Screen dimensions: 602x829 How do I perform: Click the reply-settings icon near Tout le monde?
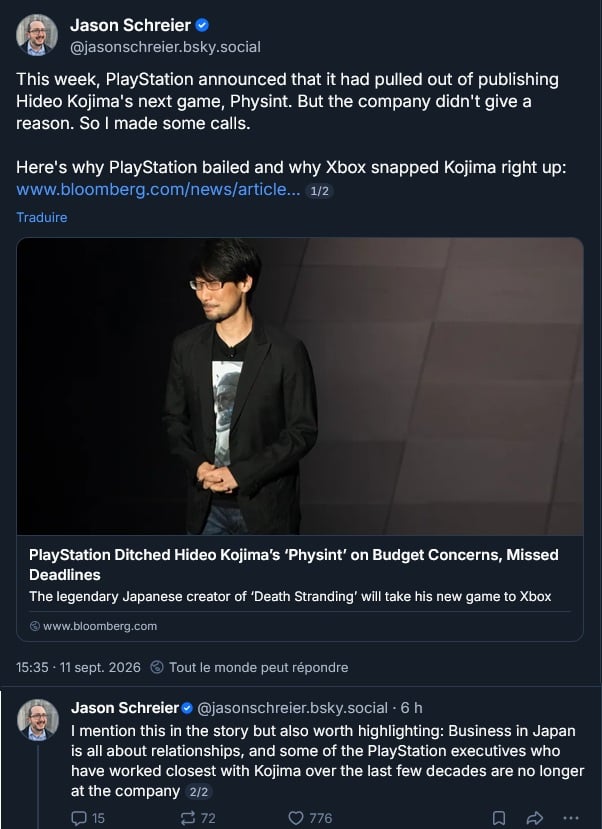point(156,667)
